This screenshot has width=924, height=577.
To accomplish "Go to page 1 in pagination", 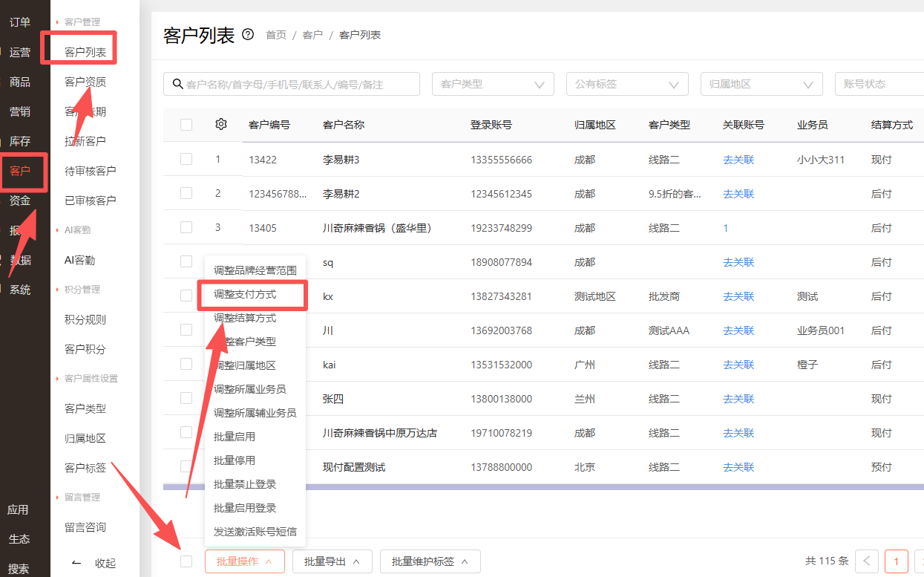I will (897, 561).
